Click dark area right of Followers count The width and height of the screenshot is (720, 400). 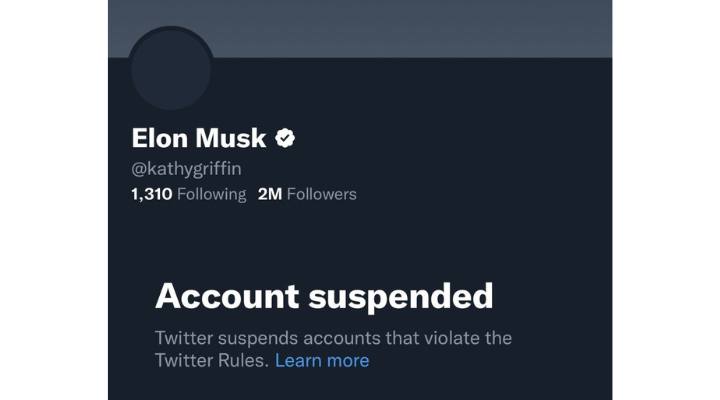480,194
